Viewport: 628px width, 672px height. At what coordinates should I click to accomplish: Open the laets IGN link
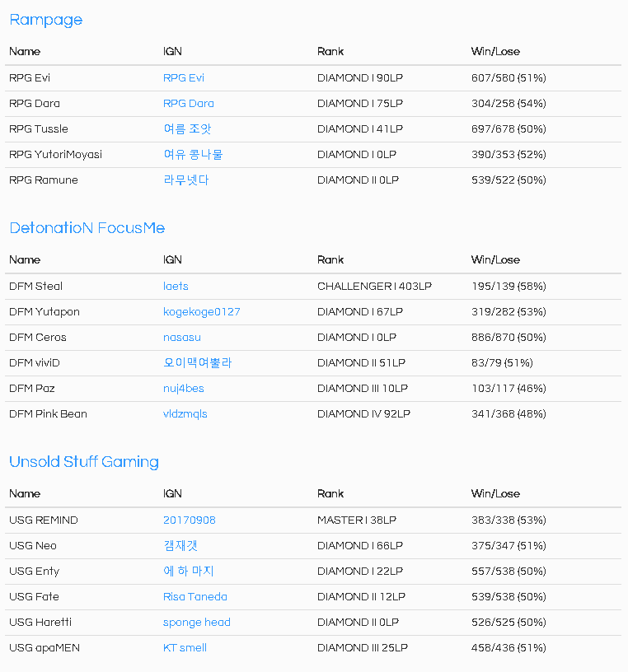176,287
